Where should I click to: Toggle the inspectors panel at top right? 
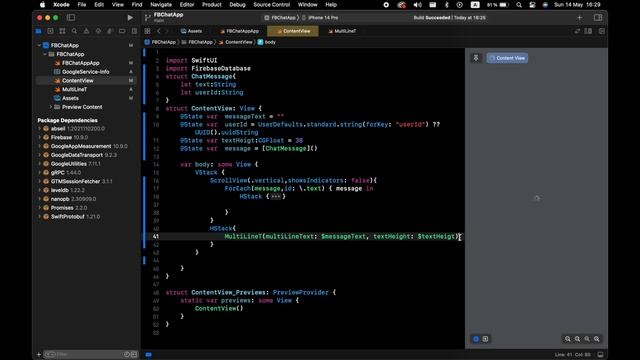(598, 18)
